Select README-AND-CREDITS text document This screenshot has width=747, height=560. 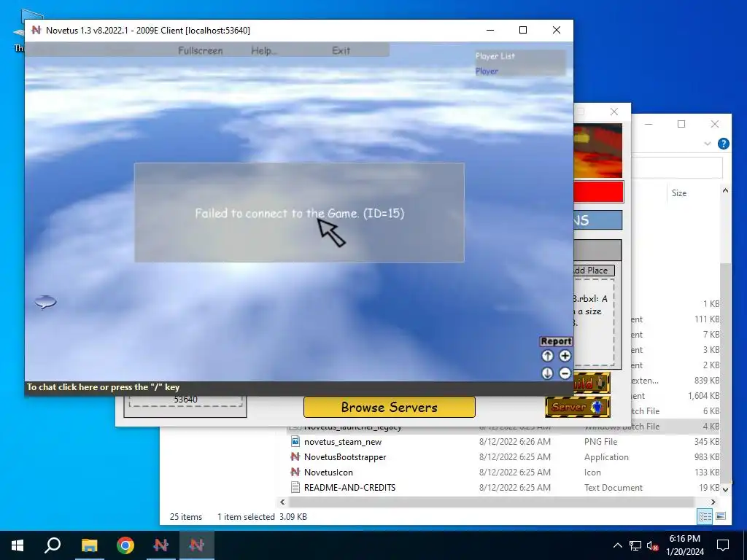349,488
